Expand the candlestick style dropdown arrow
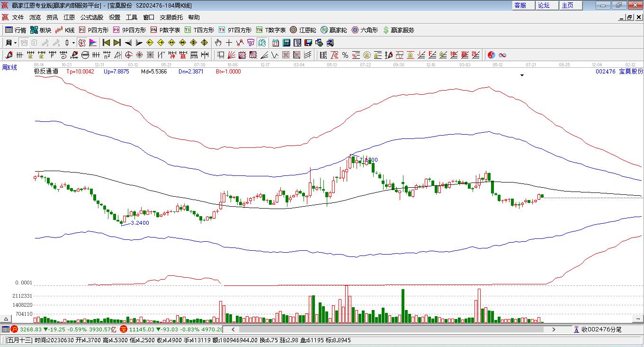Screen dimensions: 644x347 [x=73, y=43]
